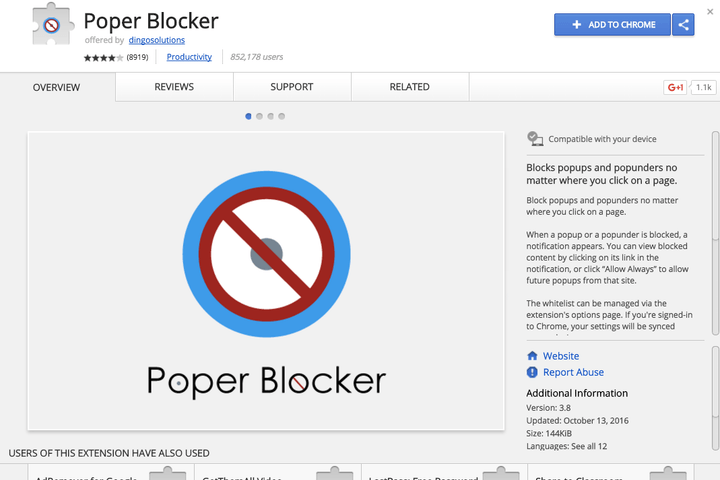Image resolution: width=720 pixels, height=480 pixels.
Task: Click the exclamation icon beside Report Abuse
Action: (x=532, y=372)
